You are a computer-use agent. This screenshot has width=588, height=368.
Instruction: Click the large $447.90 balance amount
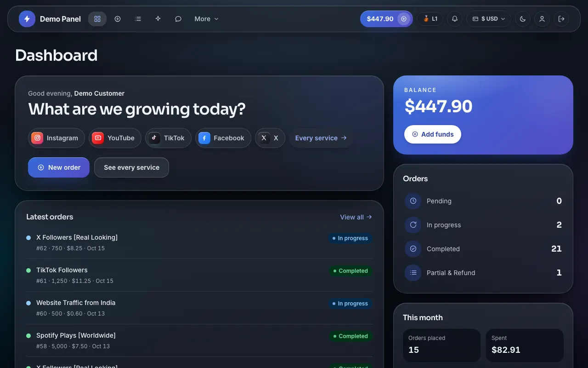click(x=438, y=107)
